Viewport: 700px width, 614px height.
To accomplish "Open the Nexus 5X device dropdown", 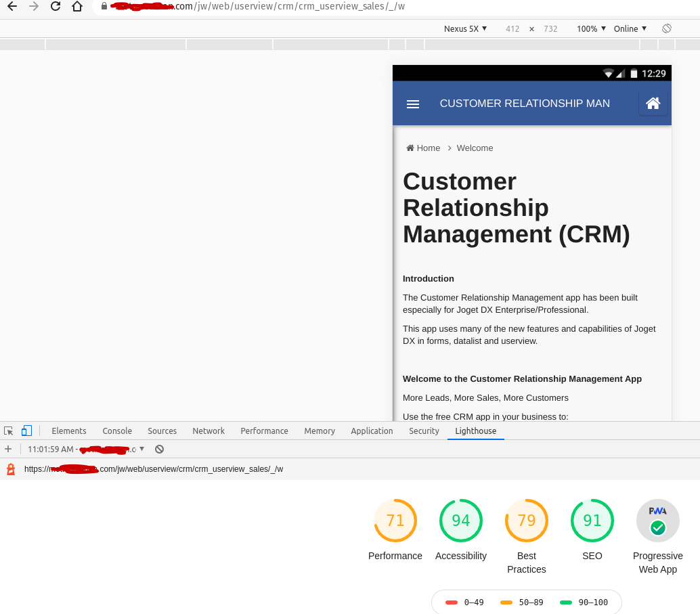I will point(465,28).
